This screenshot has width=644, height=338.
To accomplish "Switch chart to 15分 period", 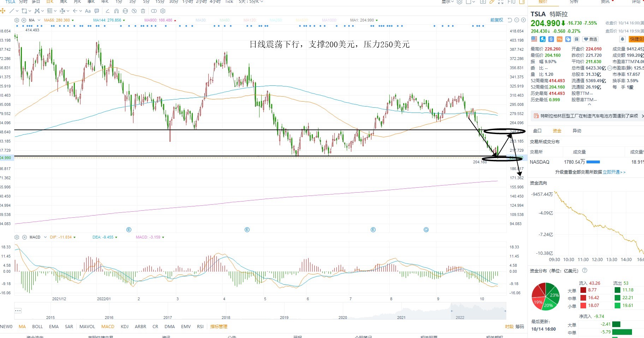I will click(160, 1).
